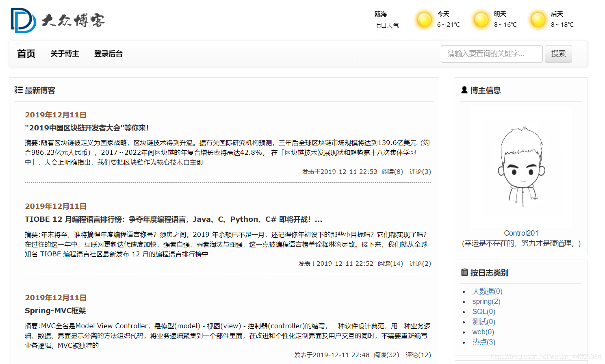Click tomorrow's temperature 8～16℃
605x364 pixels.
tap(505, 25)
